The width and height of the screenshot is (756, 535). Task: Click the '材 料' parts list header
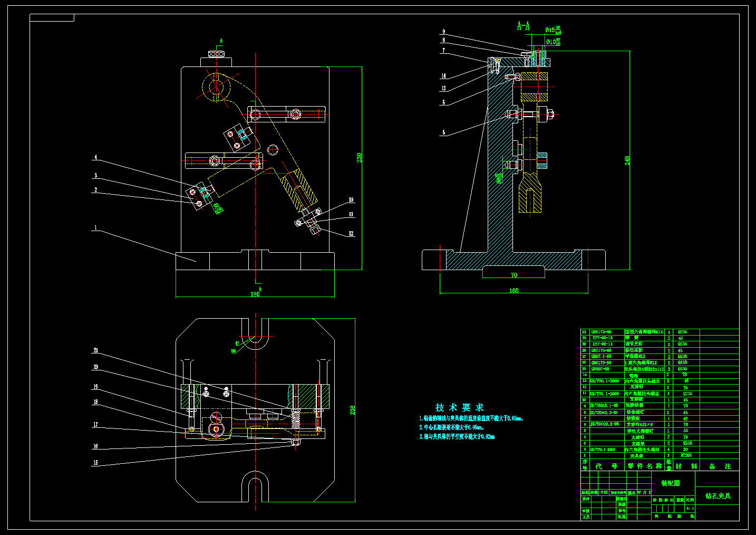686,466
